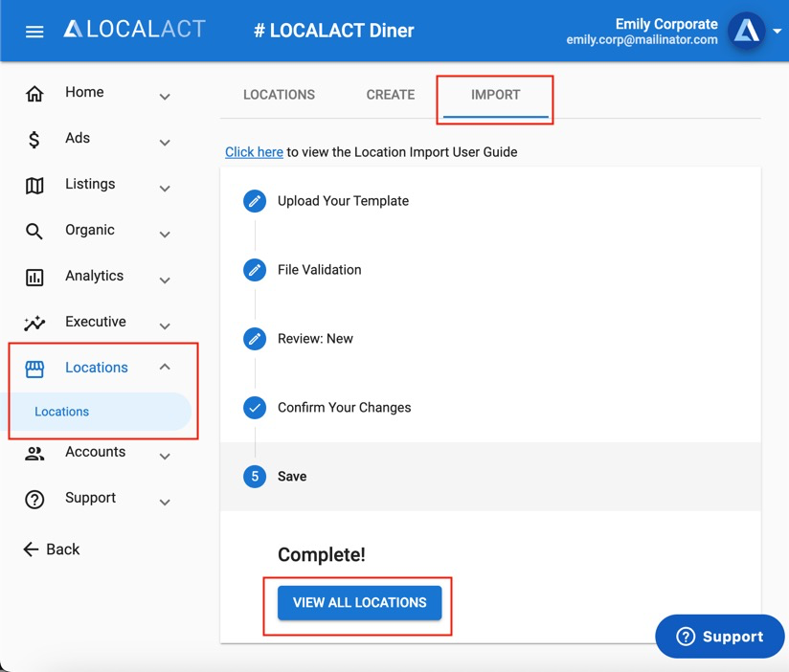This screenshot has width=789, height=672.
Task: Click the 'Complete!' heading
Action: click(x=322, y=555)
